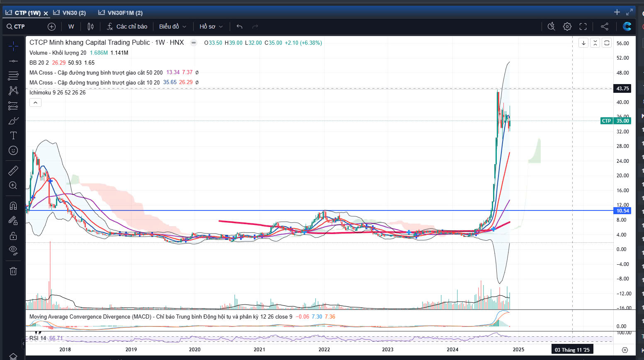Open time axis settings gear icon
Image resolution: width=644 pixels, height=360 pixels.
point(625,350)
